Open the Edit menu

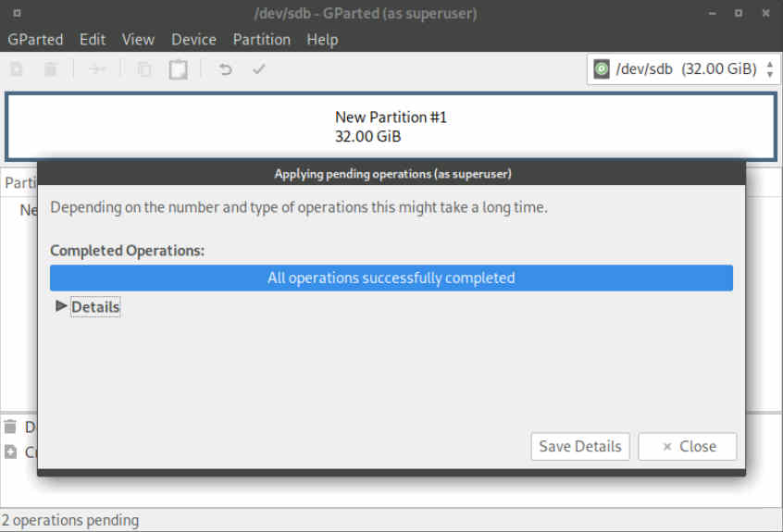click(93, 40)
